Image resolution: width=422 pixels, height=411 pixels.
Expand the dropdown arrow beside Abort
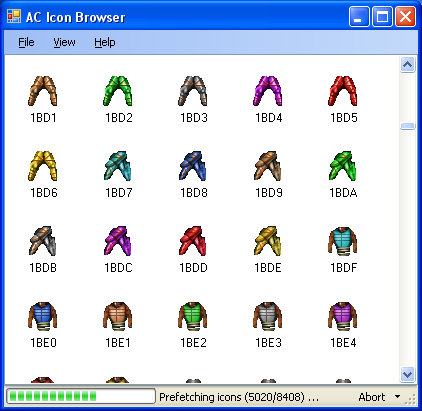point(397,397)
